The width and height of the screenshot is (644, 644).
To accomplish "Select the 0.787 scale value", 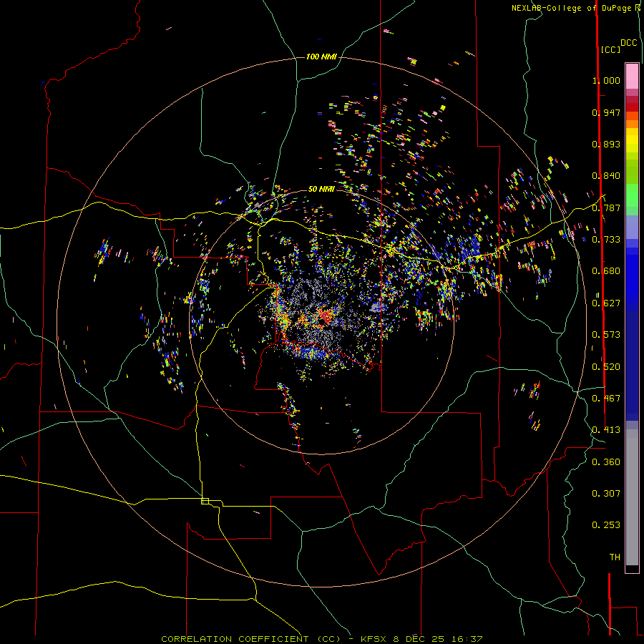I will tap(606, 208).
